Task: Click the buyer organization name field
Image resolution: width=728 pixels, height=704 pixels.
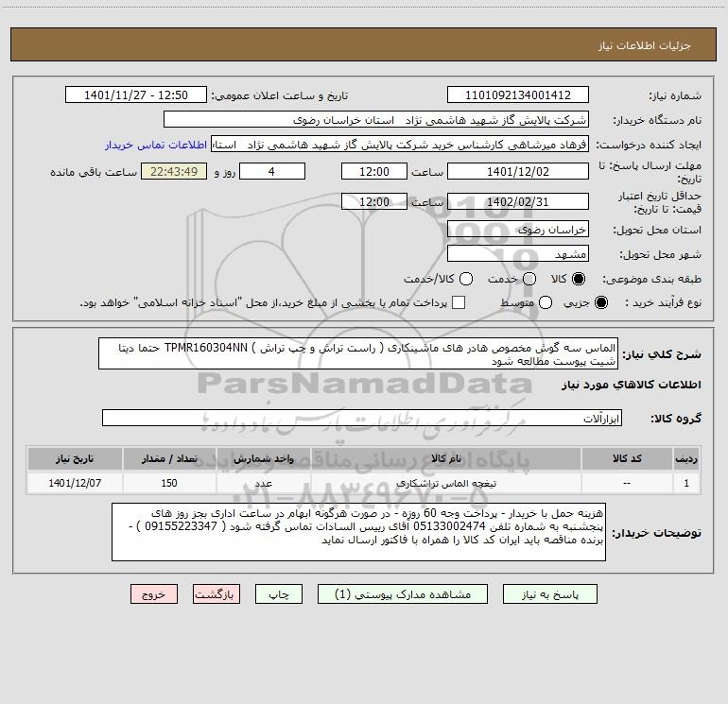Action: pos(376,120)
